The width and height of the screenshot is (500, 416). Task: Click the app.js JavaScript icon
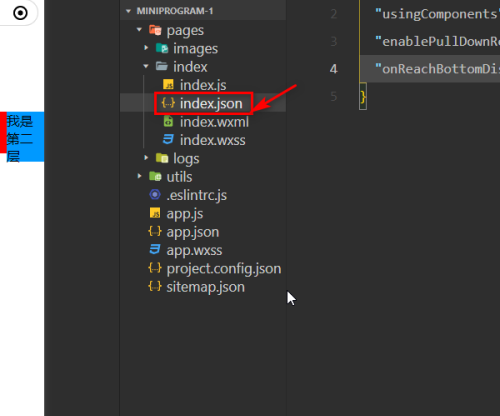click(155, 213)
